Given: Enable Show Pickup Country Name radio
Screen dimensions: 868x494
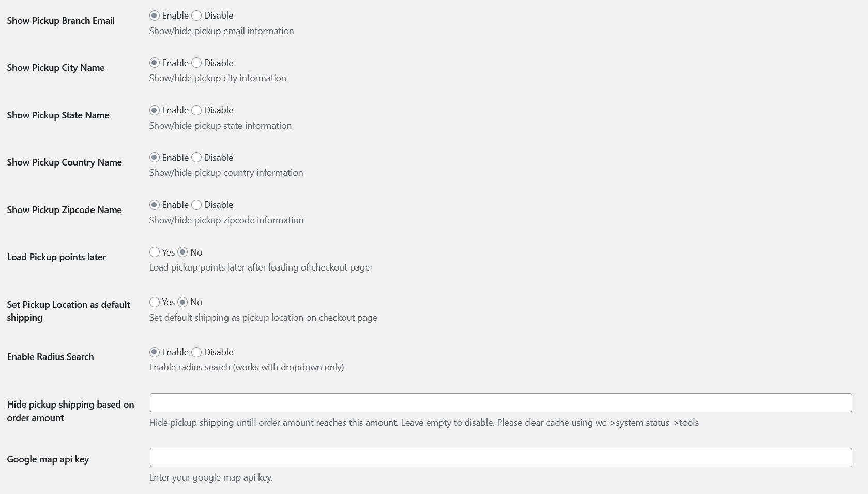Looking at the screenshot, I should pos(154,158).
